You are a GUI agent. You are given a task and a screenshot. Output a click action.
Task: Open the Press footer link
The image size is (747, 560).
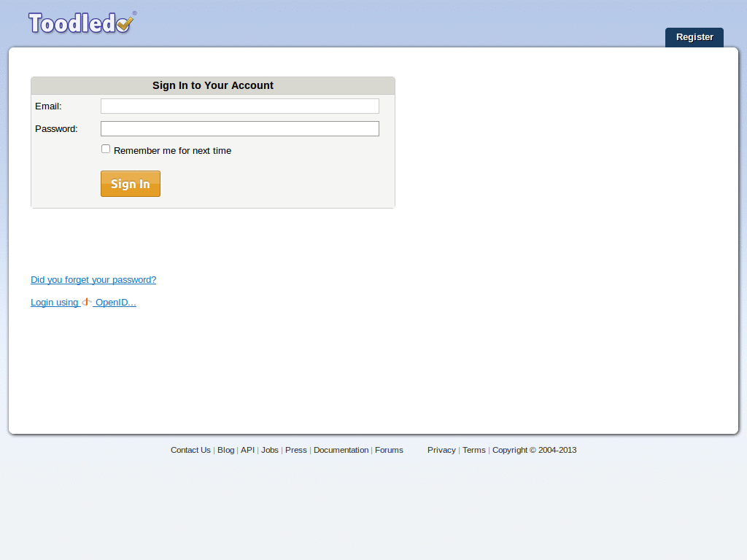pyautogui.click(x=296, y=450)
